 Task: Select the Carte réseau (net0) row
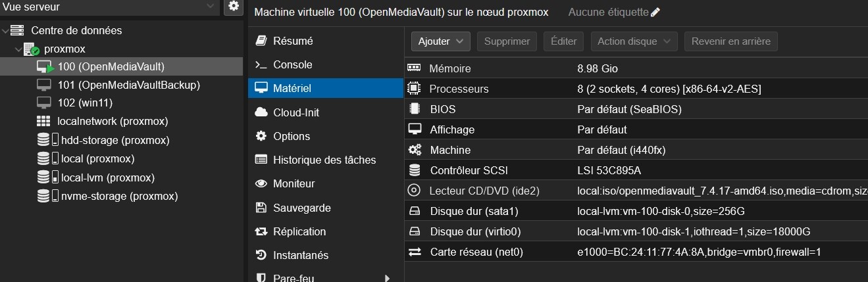(636, 252)
